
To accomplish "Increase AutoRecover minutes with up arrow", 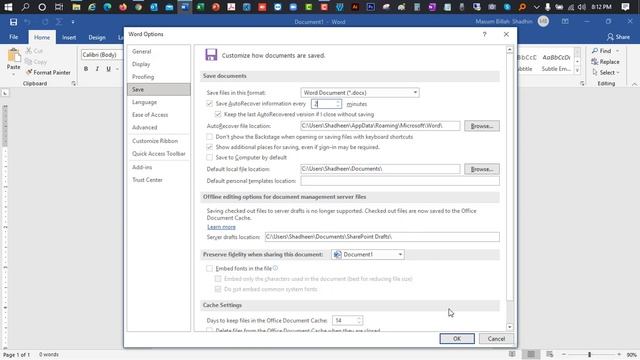I will pyautogui.click(x=338, y=102).
